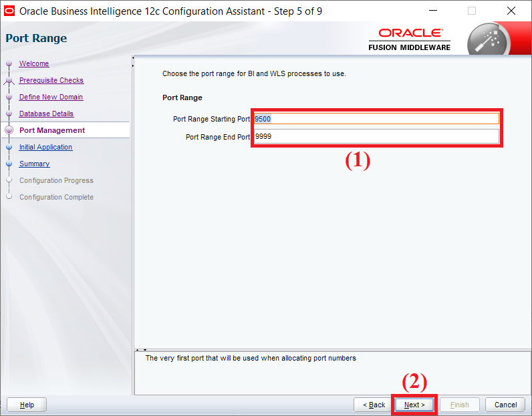532x416 pixels.
Task: Click the Initial Application step bullet icon
Action: point(9,147)
